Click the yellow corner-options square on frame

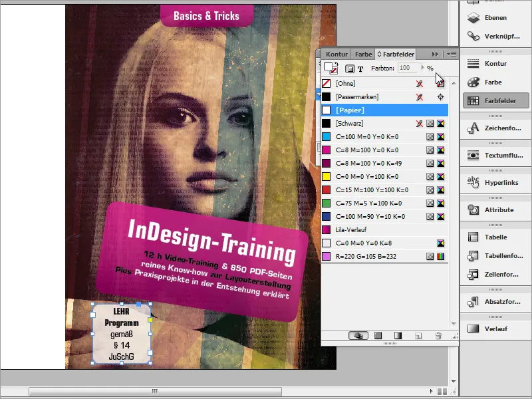pyautogui.click(x=150, y=320)
